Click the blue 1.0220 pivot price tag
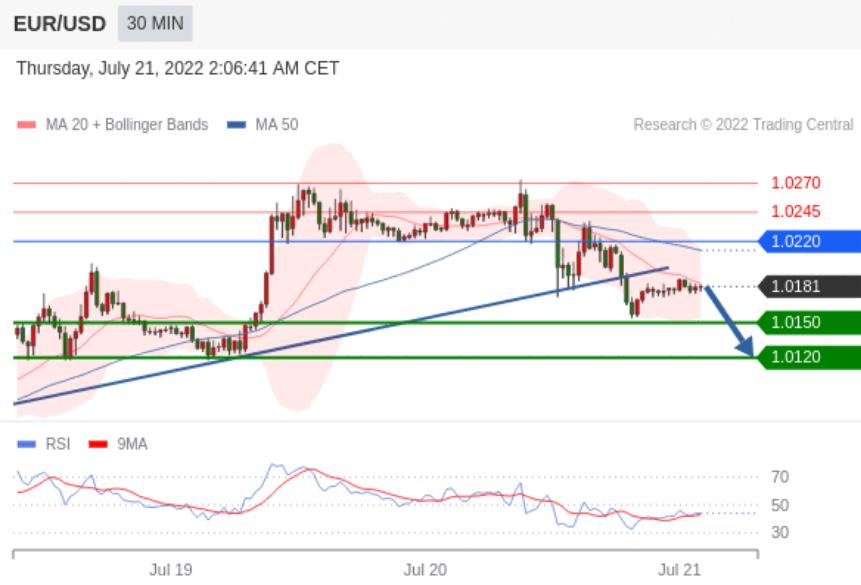This screenshot has height=585, width=861. (809, 241)
